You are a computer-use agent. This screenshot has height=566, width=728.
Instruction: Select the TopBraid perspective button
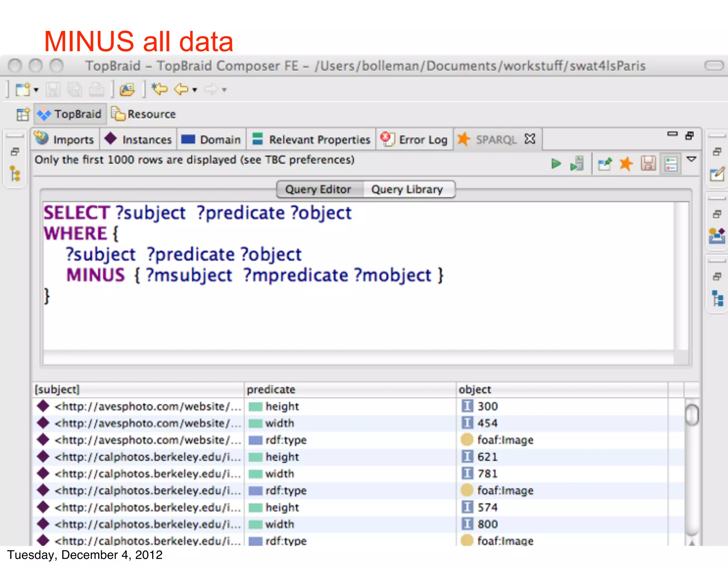70,114
